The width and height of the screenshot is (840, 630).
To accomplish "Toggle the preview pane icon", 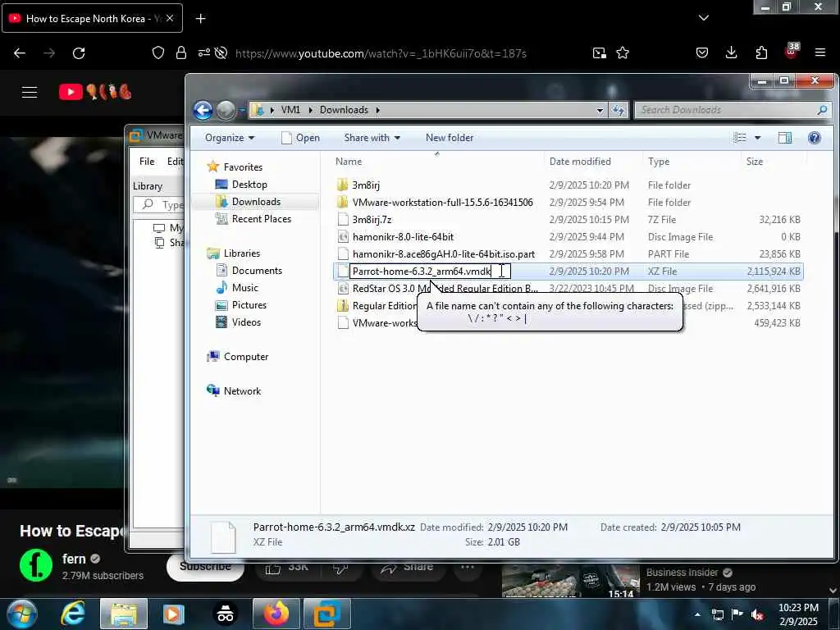I will pos(785,138).
